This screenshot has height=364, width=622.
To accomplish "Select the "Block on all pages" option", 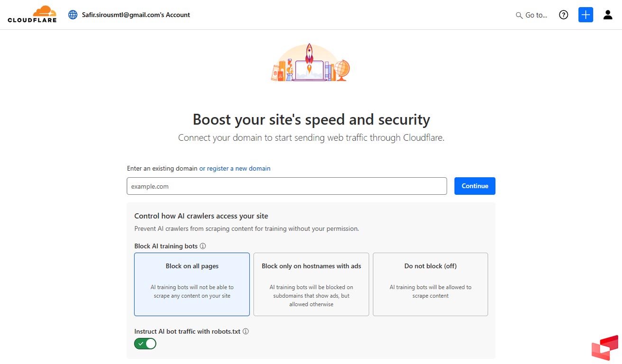I will coord(192,284).
